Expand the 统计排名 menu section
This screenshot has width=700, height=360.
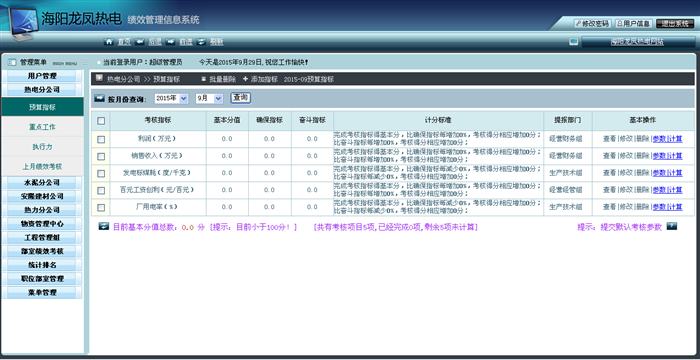click(42, 265)
